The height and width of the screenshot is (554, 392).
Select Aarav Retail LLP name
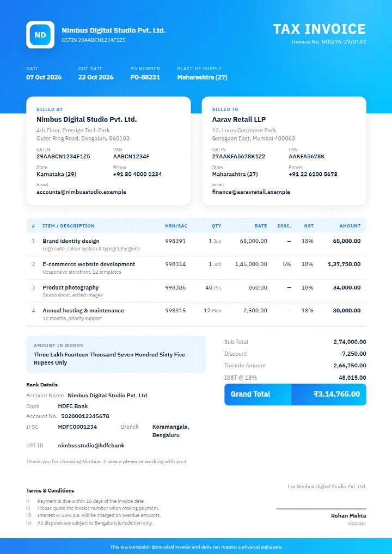point(239,119)
